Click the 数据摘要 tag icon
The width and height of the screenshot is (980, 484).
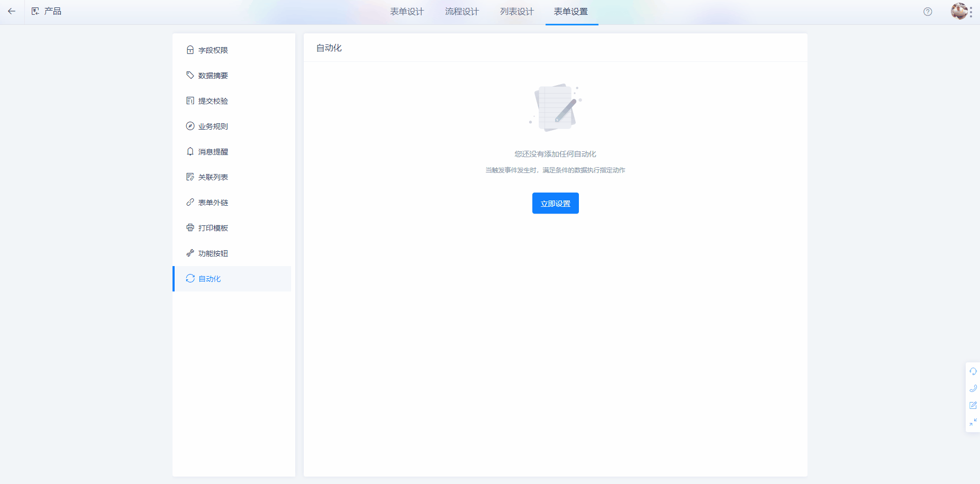click(190, 75)
